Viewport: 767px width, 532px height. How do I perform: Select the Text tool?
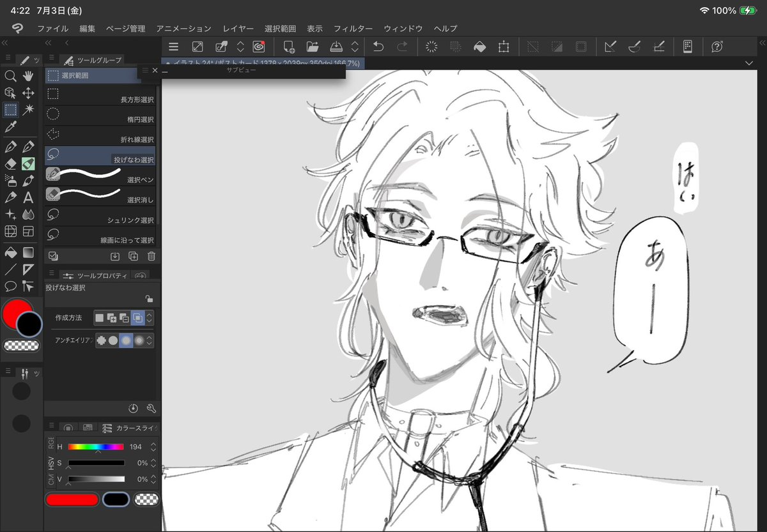[x=28, y=198]
